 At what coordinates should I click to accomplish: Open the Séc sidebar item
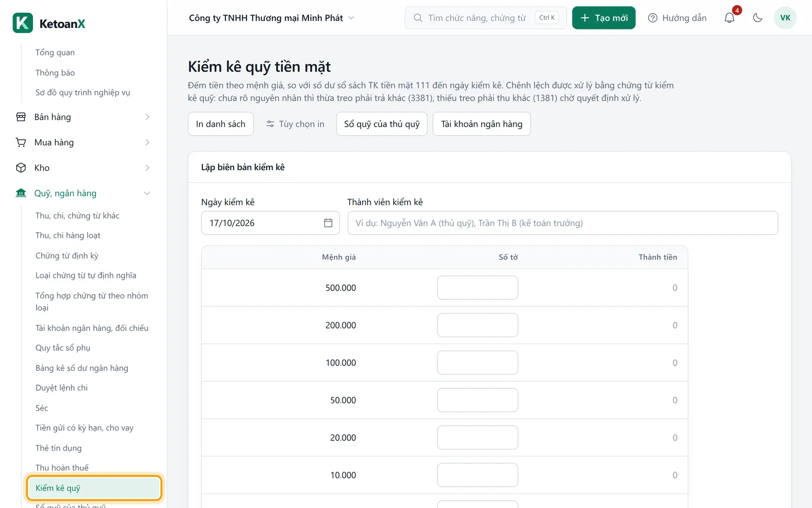[42, 408]
